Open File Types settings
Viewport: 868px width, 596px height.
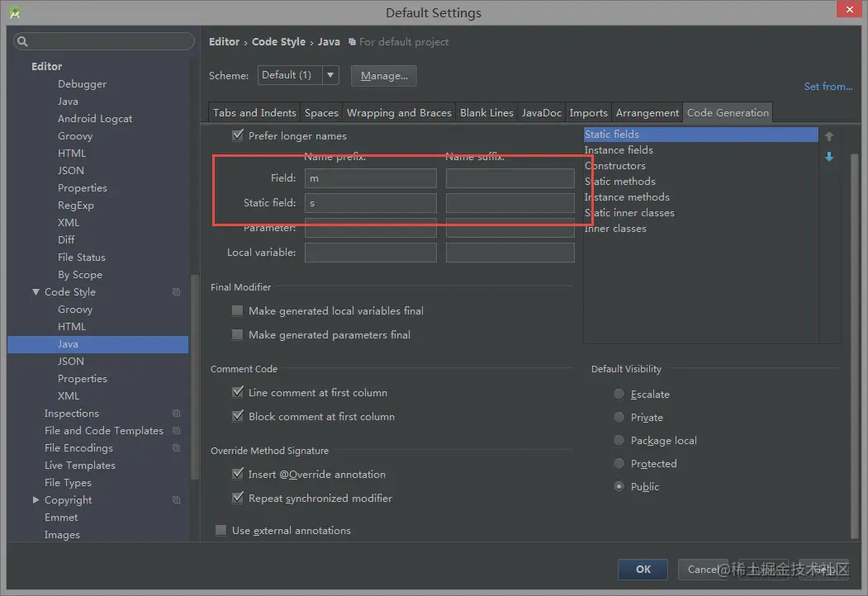tap(68, 483)
